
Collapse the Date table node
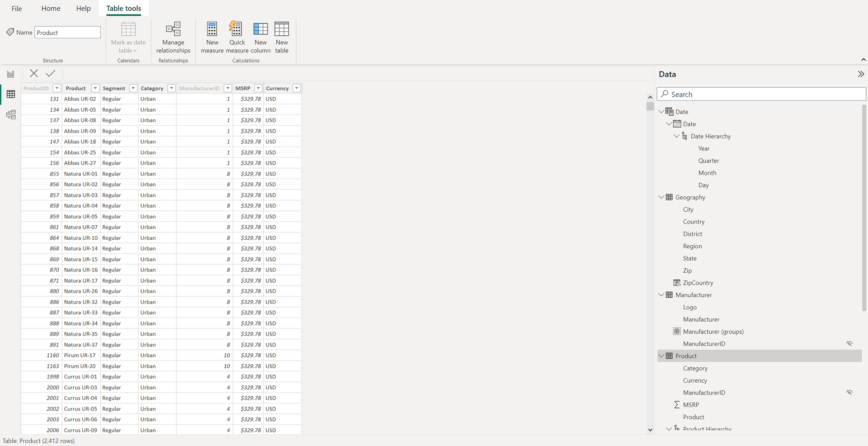[661, 111]
